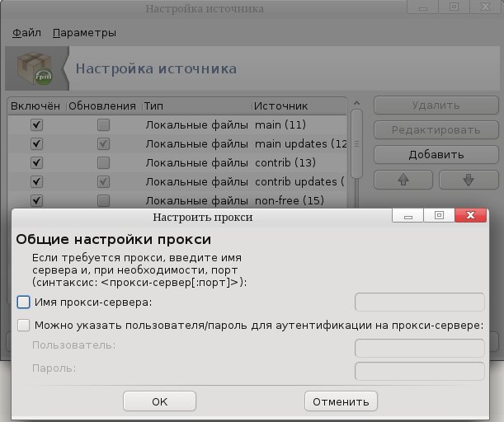
Task: Focus the proxy server name input field
Action: [x=420, y=302]
